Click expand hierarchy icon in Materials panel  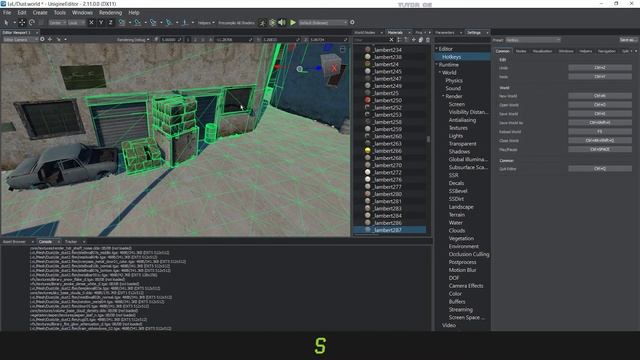pyautogui.click(x=399, y=40)
